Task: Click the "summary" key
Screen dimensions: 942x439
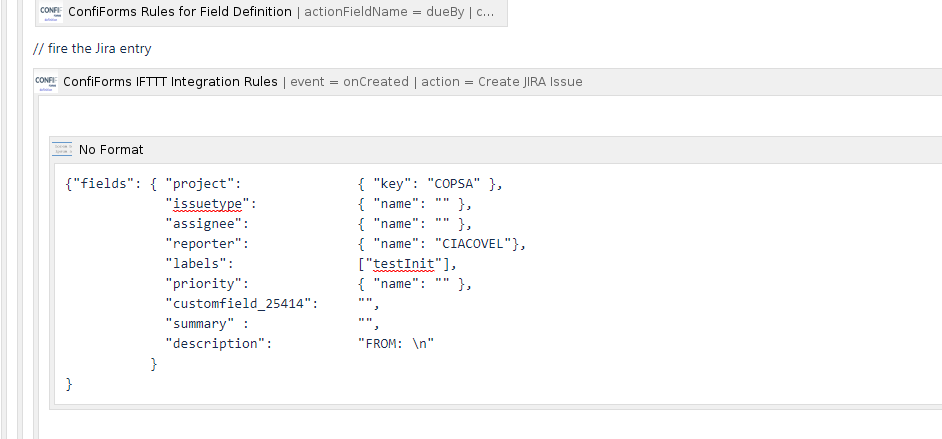Action: pyautogui.click(x=199, y=324)
